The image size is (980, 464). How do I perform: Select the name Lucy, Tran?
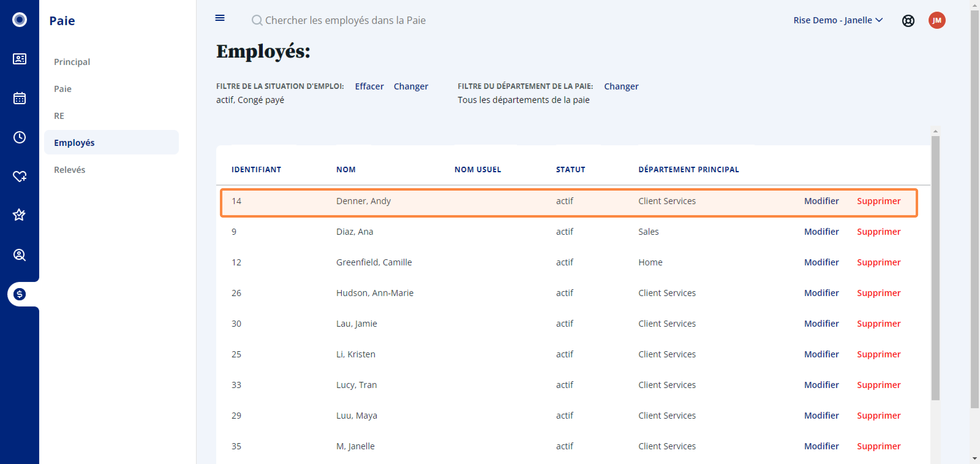coord(356,385)
